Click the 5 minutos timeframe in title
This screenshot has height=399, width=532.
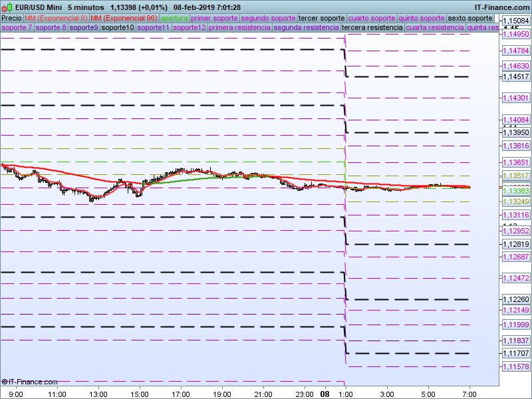pyautogui.click(x=86, y=7)
